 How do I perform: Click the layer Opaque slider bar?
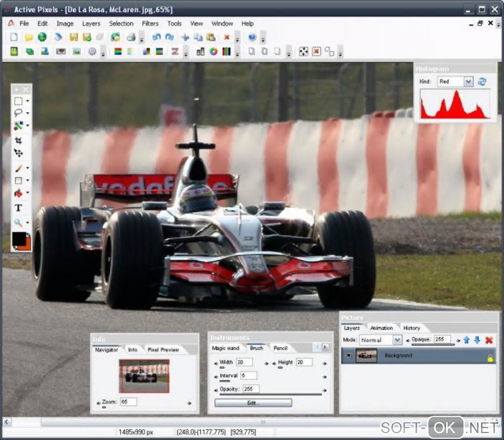pos(433,345)
